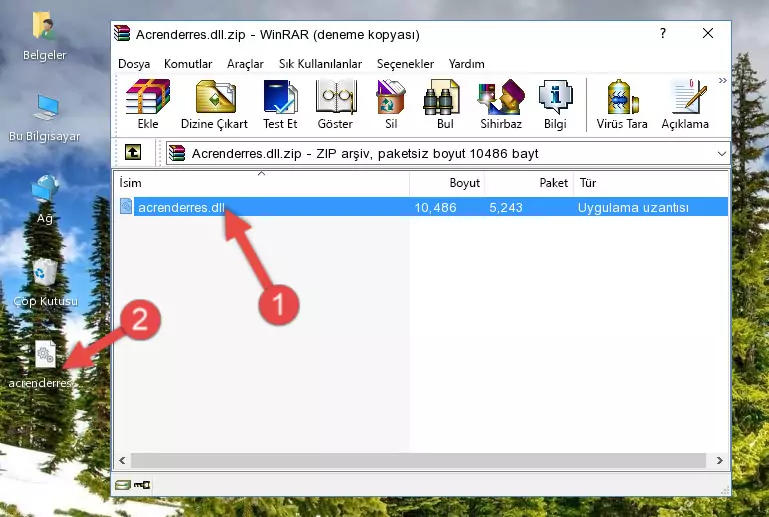Open the Yardım menu
Image resolution: width=769 pixels, height=517 pixels.
point(466,64)
